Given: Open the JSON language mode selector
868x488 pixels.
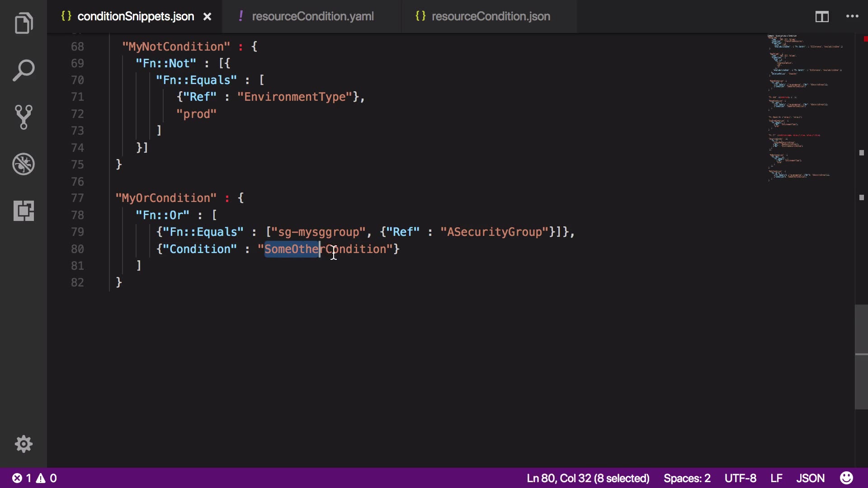Looking at the screenshot, I should [x=810, y=478].
